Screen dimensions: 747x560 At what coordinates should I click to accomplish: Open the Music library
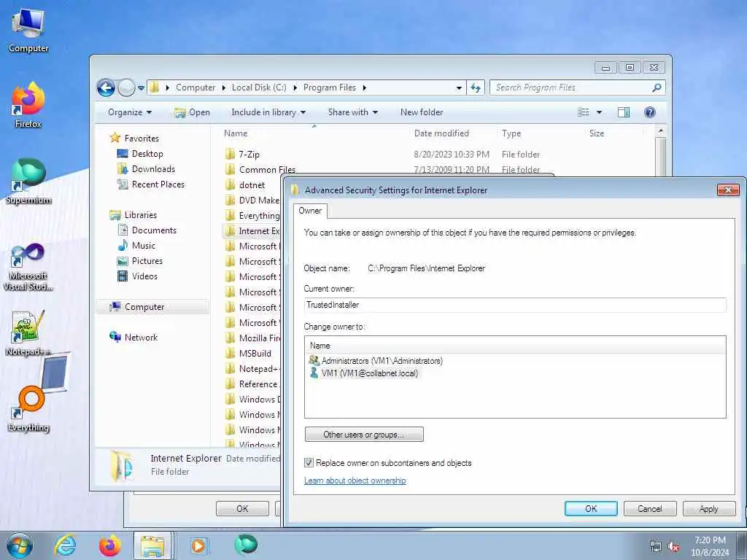point(144,246)
